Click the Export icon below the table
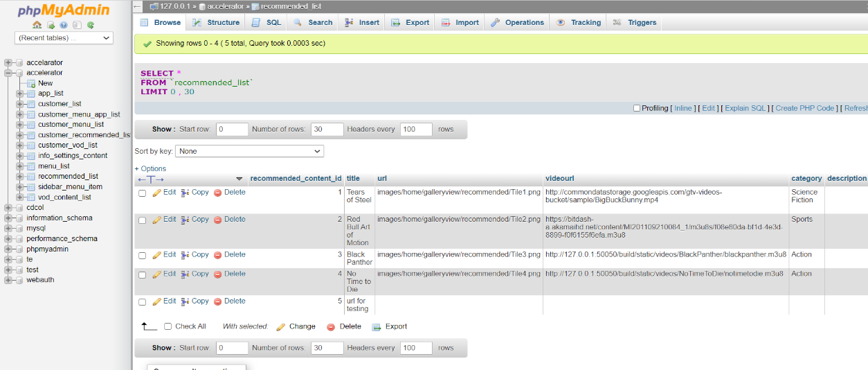The width and height of the screenshot is (868, 370). [377, 327]
